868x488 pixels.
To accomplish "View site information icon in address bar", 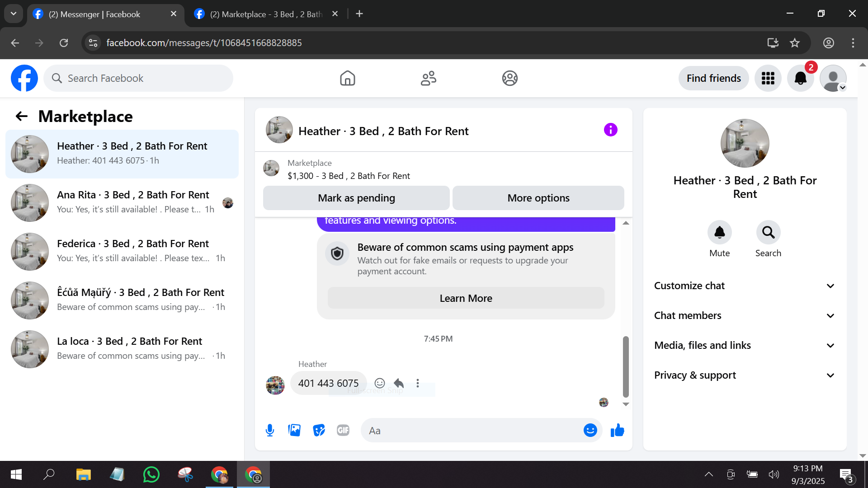I will [93, 43].
